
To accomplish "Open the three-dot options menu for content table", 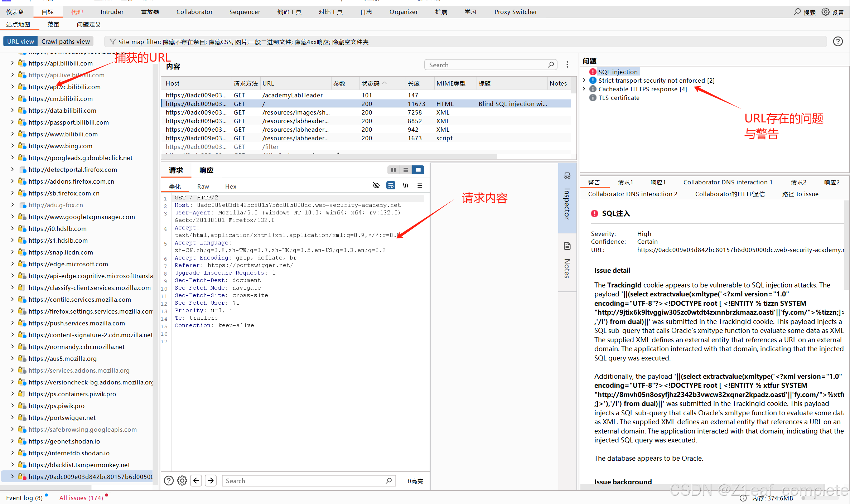I will click(567, 64).
